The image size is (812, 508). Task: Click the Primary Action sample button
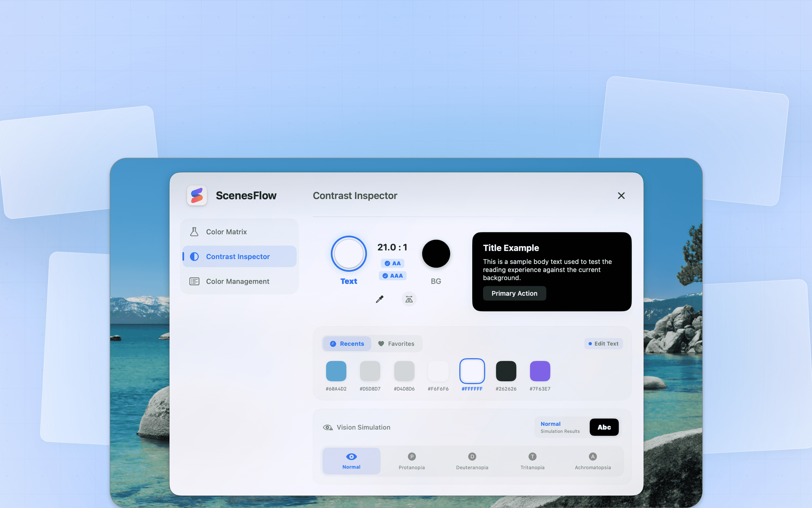[514, 293]
